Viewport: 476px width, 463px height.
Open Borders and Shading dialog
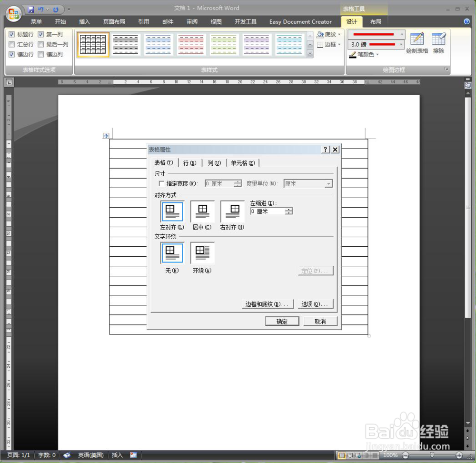coord(268,304)
